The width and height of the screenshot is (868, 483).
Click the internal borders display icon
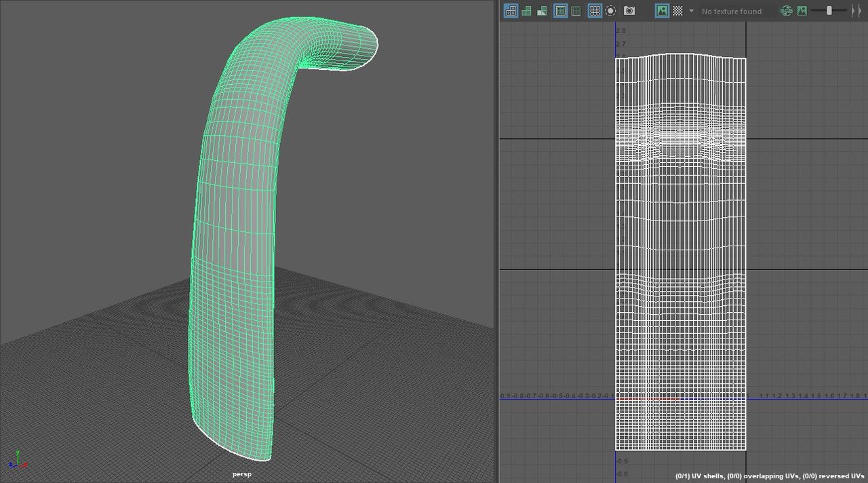576,11
